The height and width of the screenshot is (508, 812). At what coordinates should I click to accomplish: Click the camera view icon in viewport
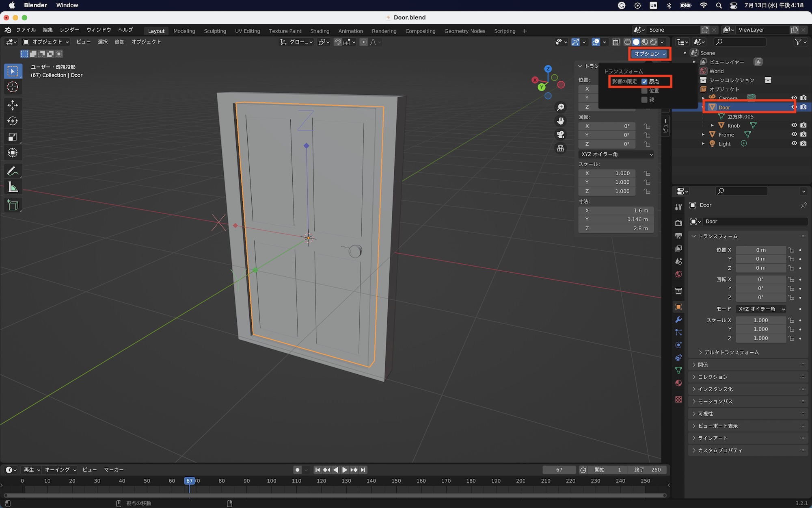point(560,135)
